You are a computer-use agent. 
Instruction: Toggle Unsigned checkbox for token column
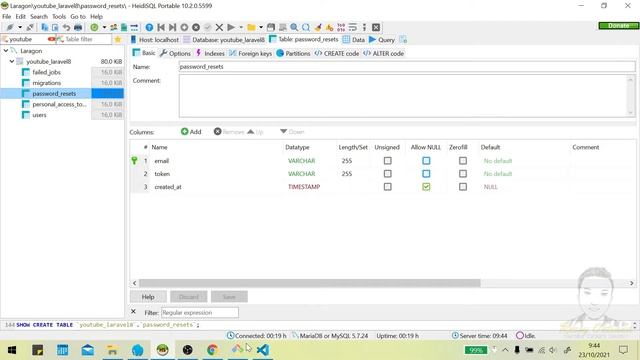pos(387,174)
